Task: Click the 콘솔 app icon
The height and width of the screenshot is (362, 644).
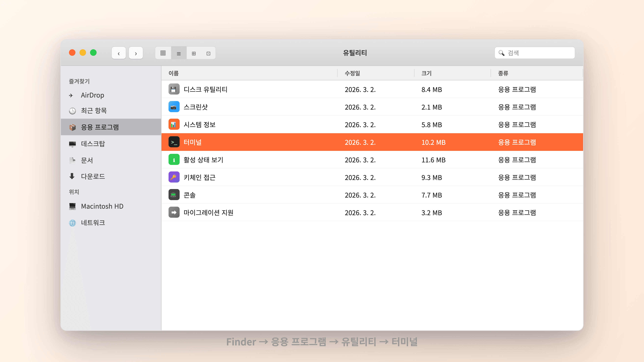Action: click(x=174, y=195)
